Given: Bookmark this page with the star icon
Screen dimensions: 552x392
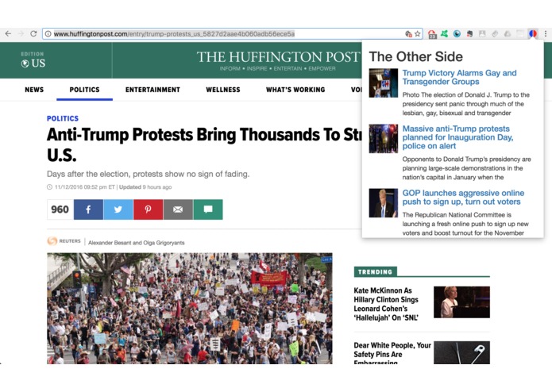Looking at the screenshot, I should tap(418, 34).
